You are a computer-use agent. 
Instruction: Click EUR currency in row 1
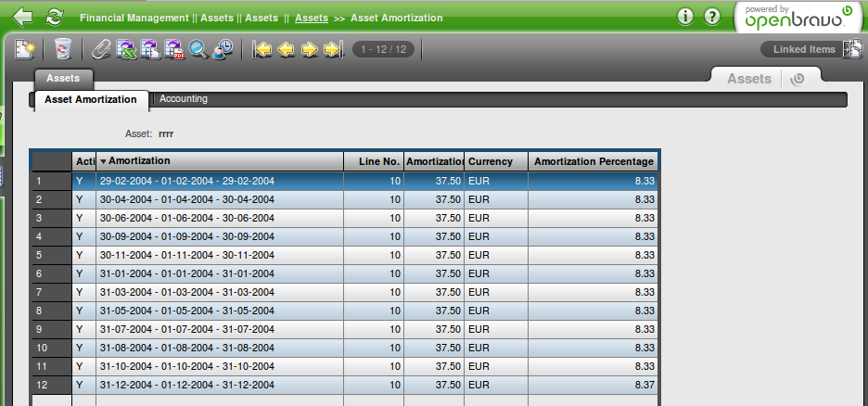tap(479, 181)
